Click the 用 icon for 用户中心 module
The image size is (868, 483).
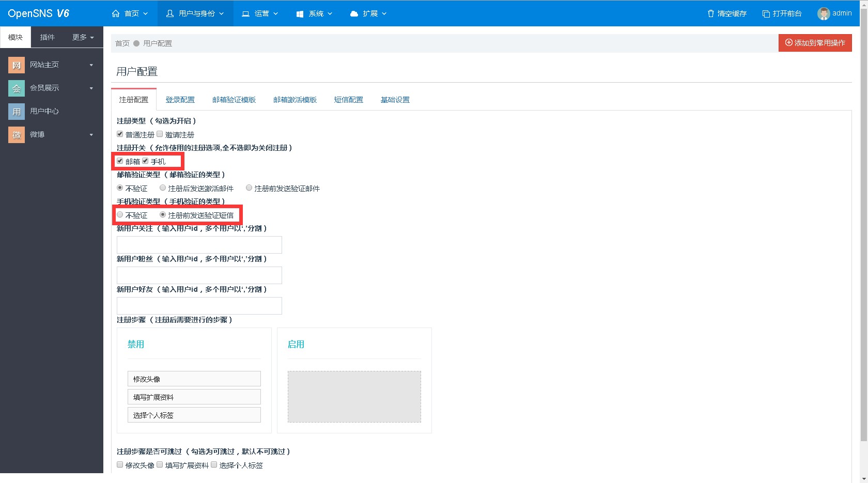17,112
